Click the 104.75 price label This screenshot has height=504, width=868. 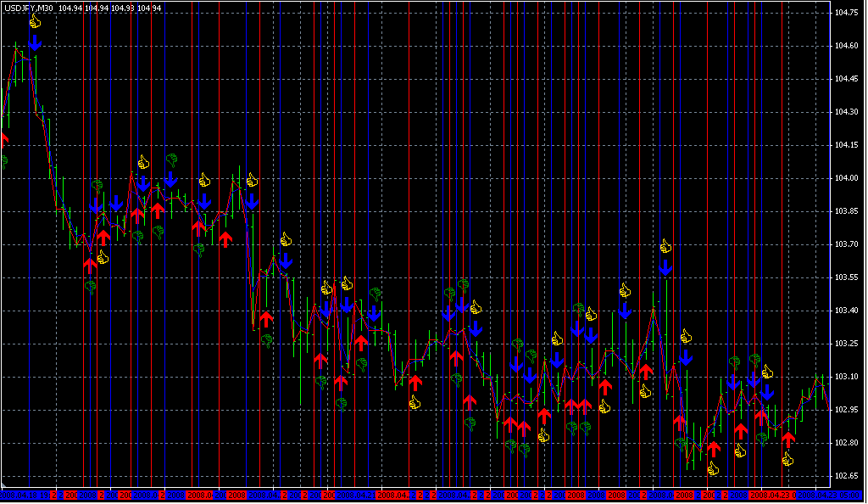(847, 12)
